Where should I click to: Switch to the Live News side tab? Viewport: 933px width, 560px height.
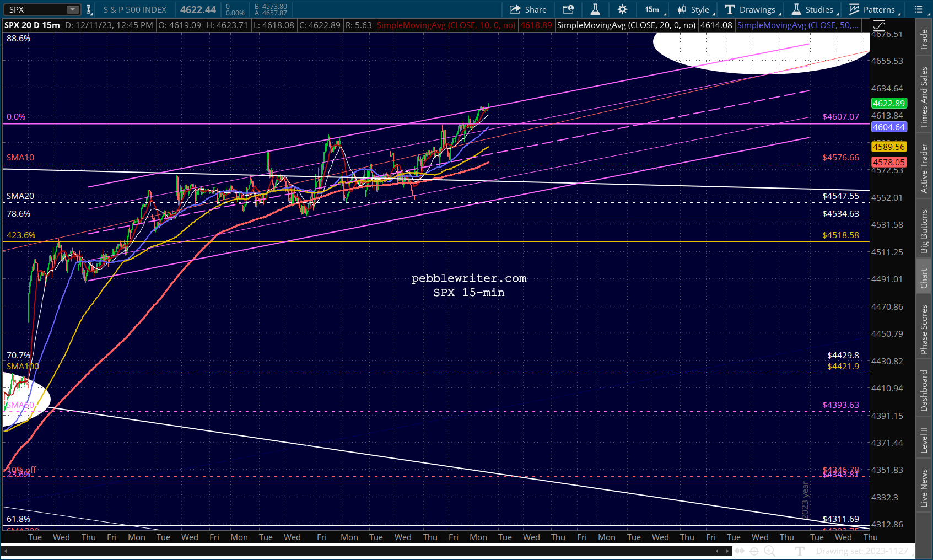click(924, 488)
